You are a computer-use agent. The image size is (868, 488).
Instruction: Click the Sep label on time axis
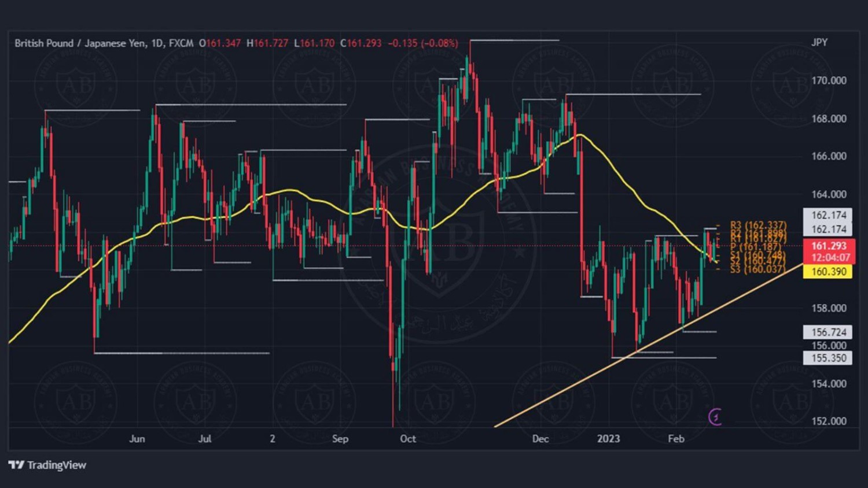tap(340, 439)
